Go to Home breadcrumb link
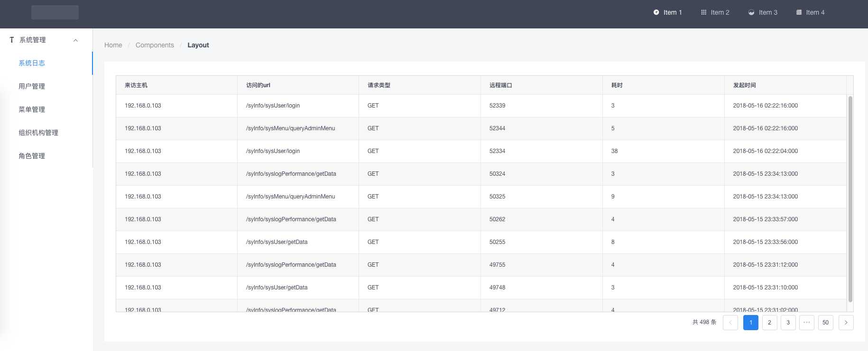 click(113, 45)
